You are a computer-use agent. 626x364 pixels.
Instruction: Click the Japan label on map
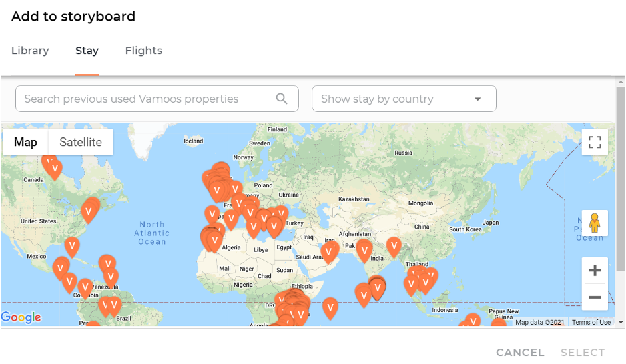tap(491, 223)
